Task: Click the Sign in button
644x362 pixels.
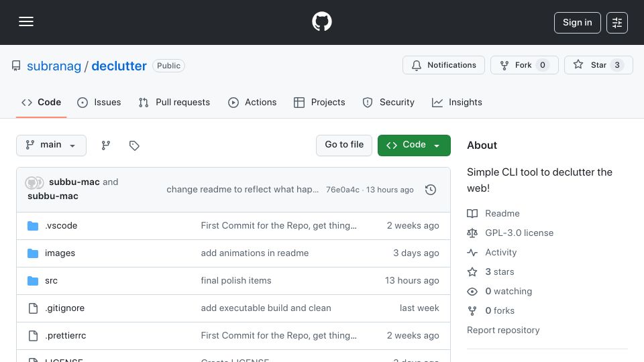Action: click(577, 23)
